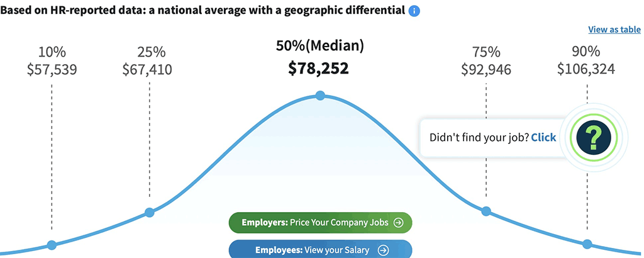Click the 75% $92,946 percentile label
This screenshot has width=644, height=258.
coord(486,61)
